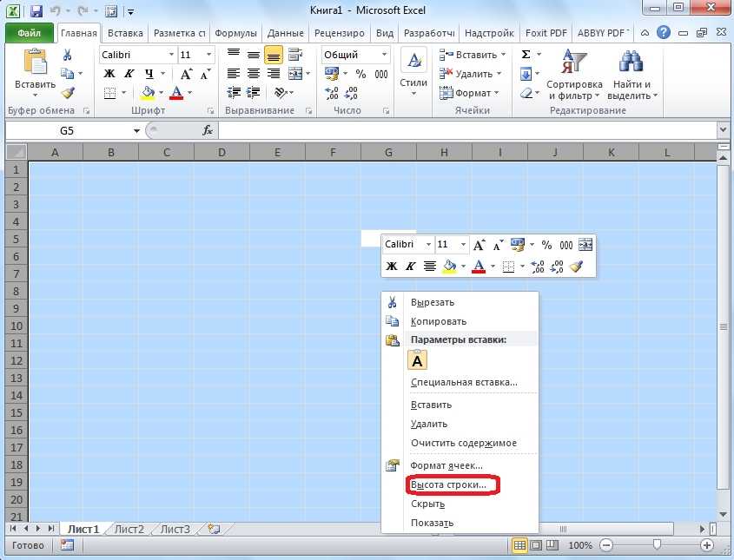Open Find and Select binoculars icon
The width and height of the screenshot is (734, 560).
631,63
